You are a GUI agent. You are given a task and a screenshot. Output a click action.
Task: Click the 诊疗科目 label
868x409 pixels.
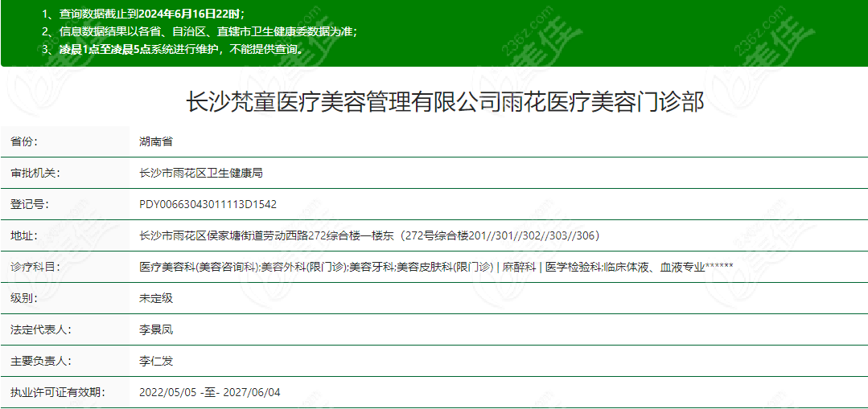pos(35,268)
